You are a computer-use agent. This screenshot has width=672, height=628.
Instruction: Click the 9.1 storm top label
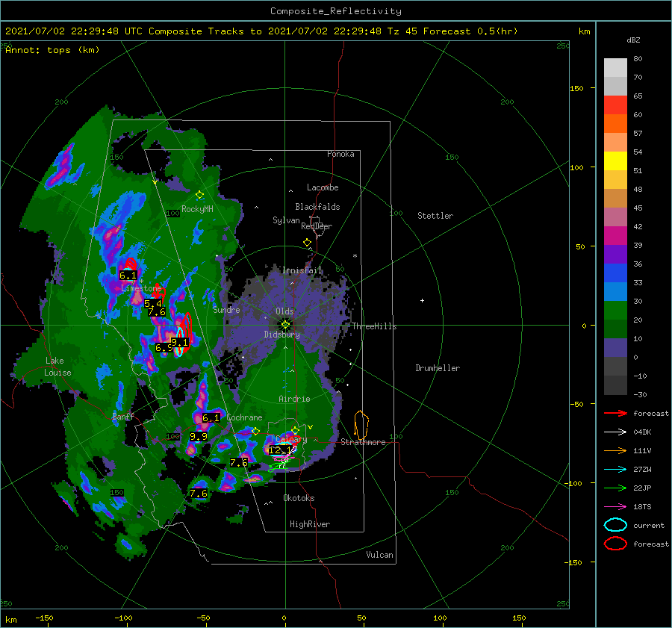pyautogui.click(x=179, y=343)
